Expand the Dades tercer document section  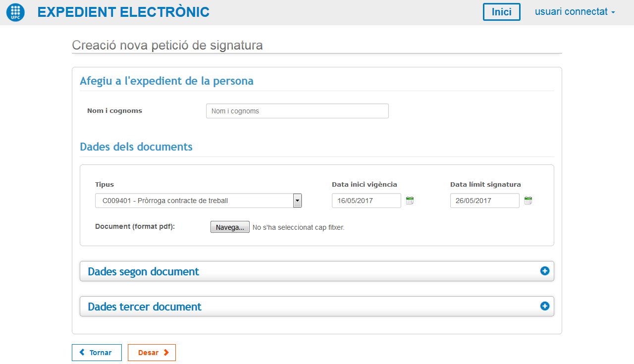tap(145, 307)
